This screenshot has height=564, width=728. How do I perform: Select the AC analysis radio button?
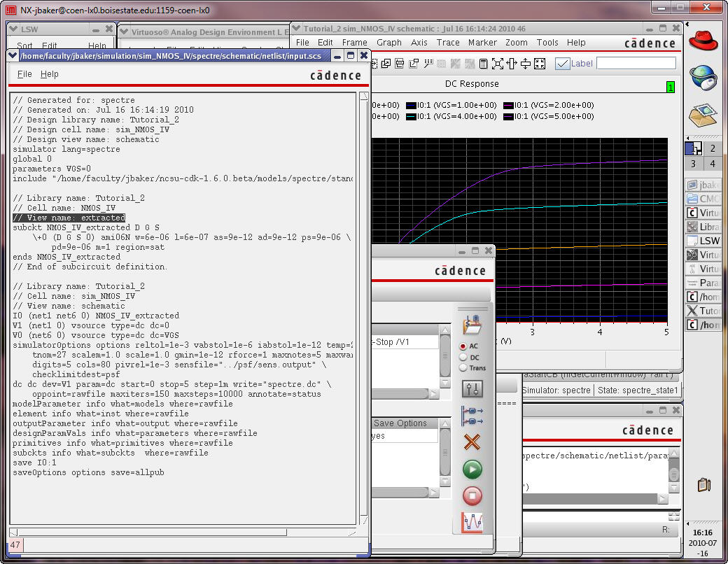463,346
